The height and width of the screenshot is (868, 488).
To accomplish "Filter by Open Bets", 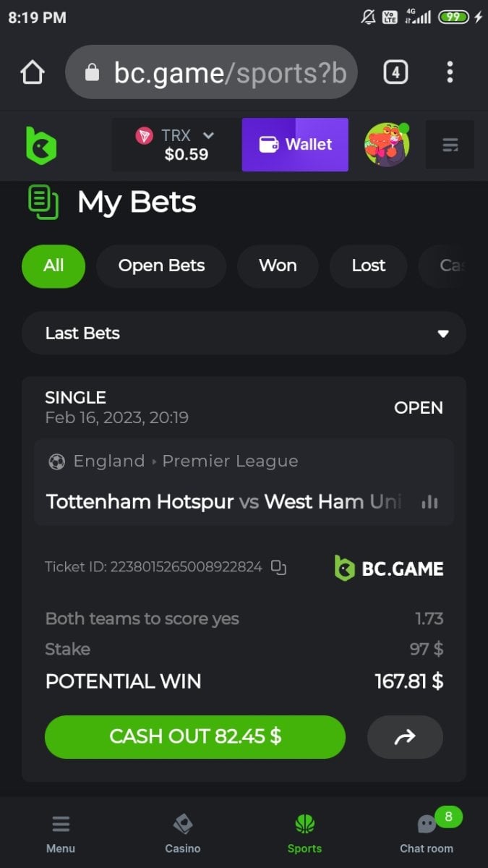I will point(161,265).
